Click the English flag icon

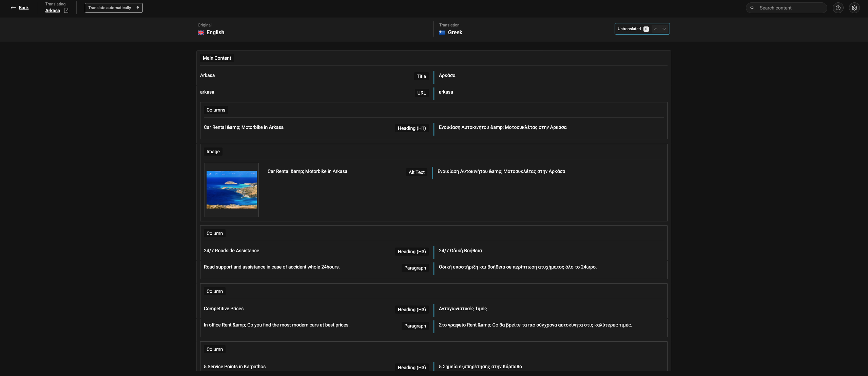[201, 33]
